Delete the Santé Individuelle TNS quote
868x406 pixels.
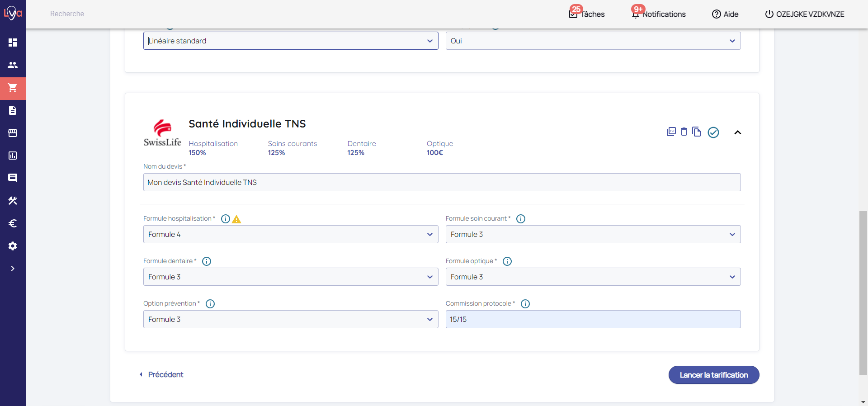(684, 132)
